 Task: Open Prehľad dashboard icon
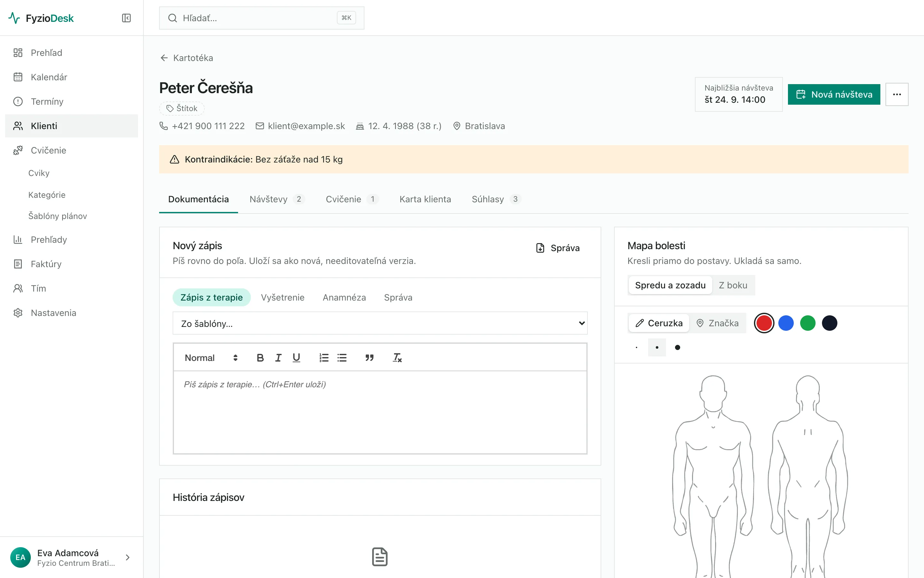[x=18, y=53]
